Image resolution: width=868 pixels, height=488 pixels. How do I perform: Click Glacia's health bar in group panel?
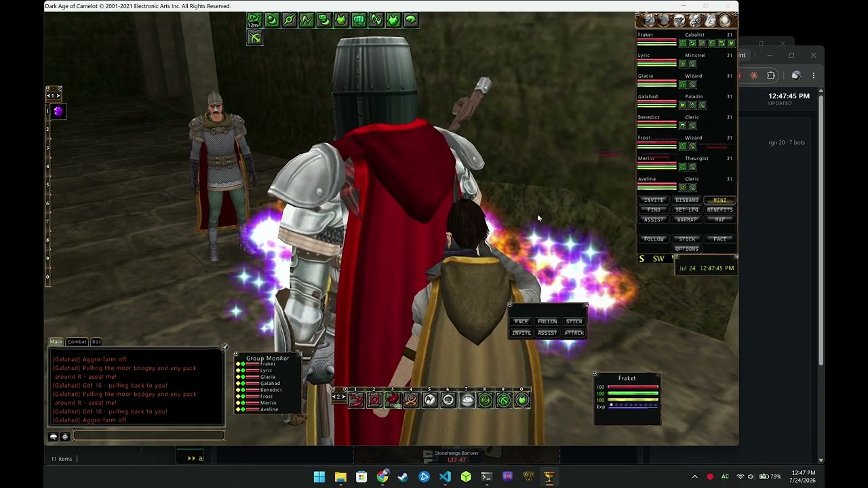tap(656, 81)
